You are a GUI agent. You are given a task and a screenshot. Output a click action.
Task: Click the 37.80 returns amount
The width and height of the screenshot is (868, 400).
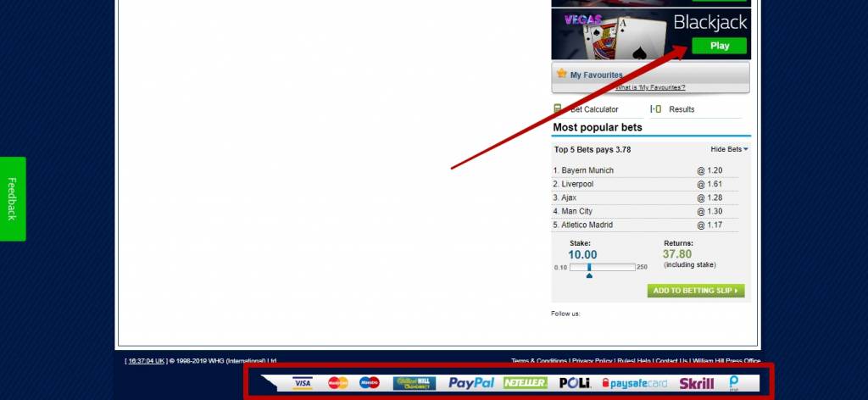(x=677, y=254)
